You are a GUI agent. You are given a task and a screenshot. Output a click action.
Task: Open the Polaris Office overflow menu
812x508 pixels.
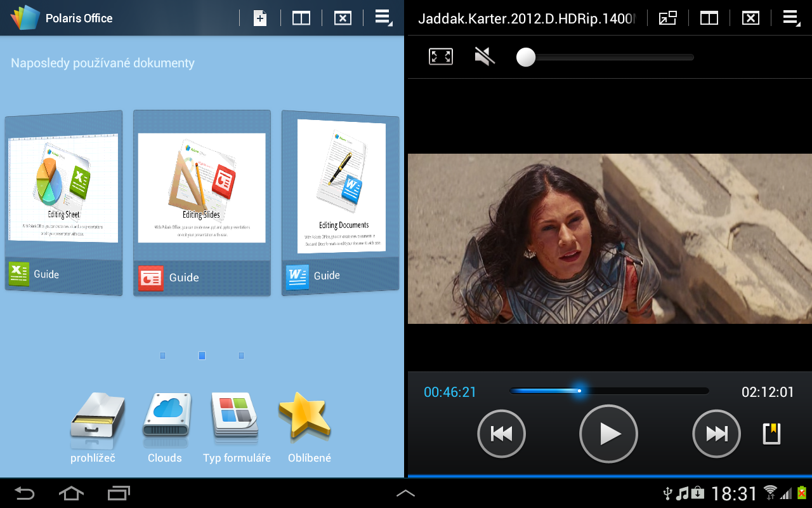click(383, 17)
